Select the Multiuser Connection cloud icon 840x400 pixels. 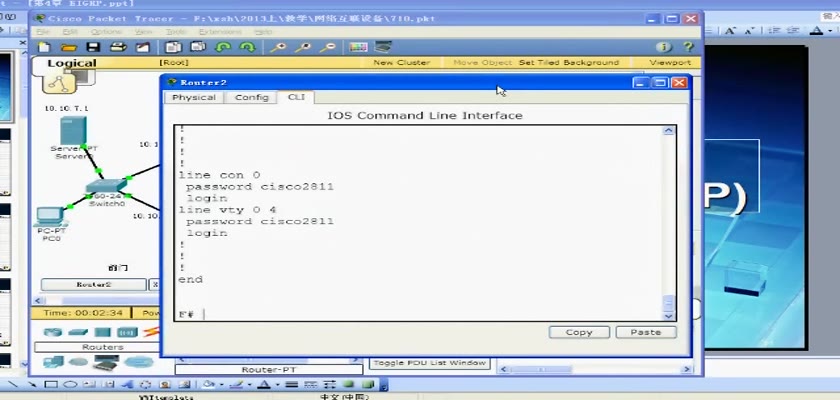(x=139, y=363)
